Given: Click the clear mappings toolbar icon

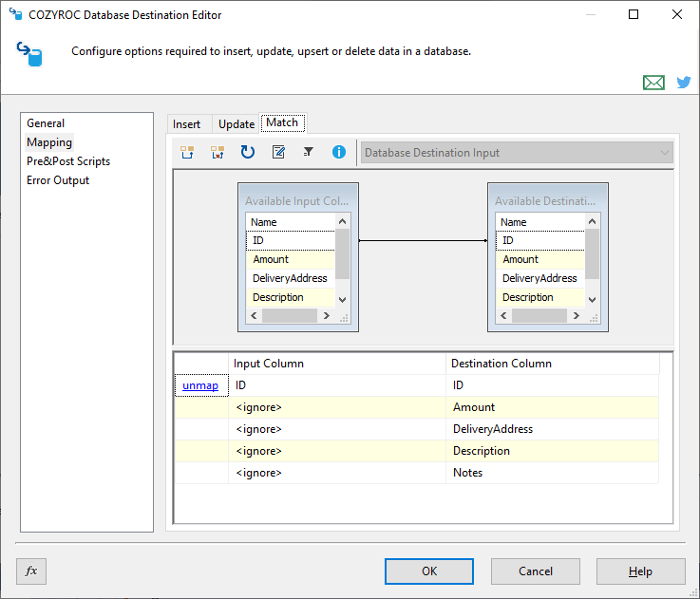Looking at the screenshot, I should (x=218, y=153).
